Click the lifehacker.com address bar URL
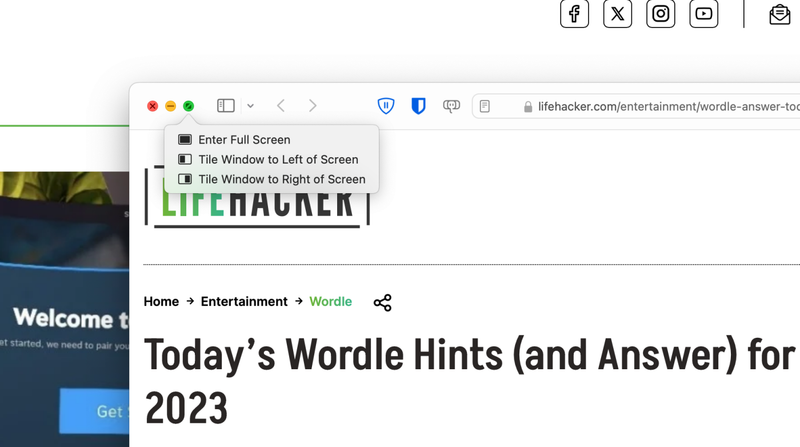 pos(668,106)
